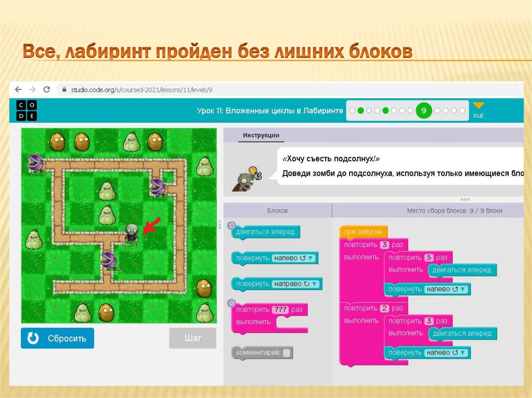Edit number 3 in the topmost outer repeat block
This screenshot has height=398, width=532.
384,245
